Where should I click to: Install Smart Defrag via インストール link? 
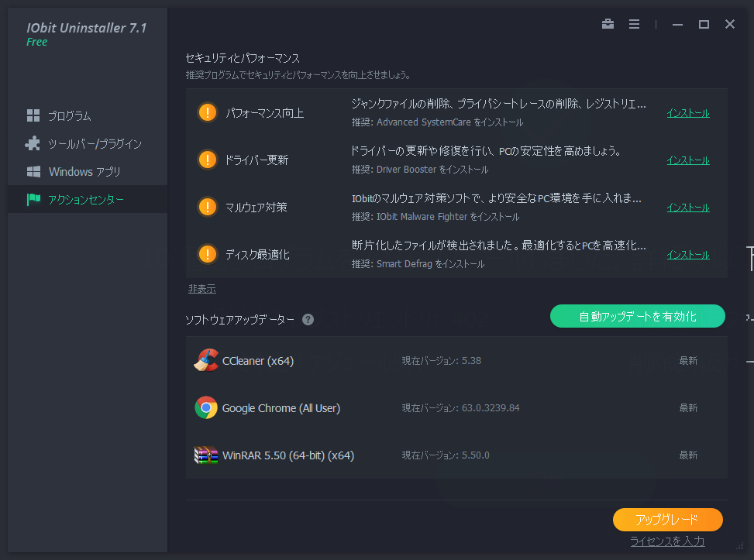(x=688, y=254)
